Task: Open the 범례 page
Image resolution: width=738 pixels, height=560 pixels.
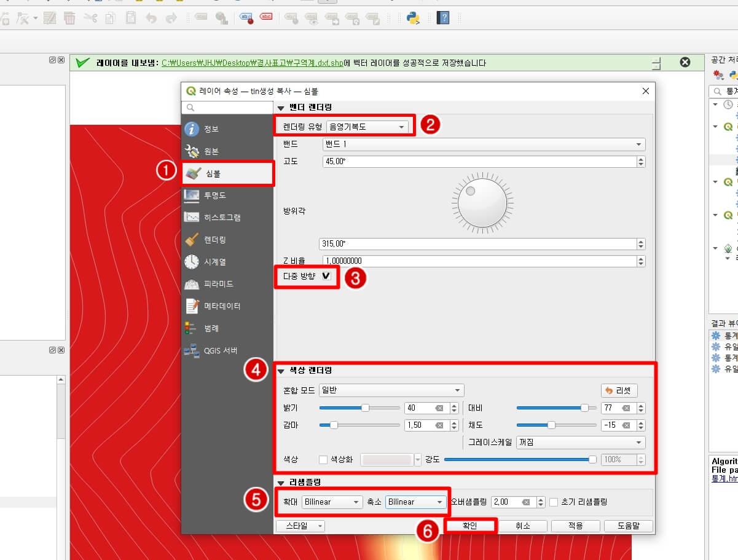Action: 227,329
